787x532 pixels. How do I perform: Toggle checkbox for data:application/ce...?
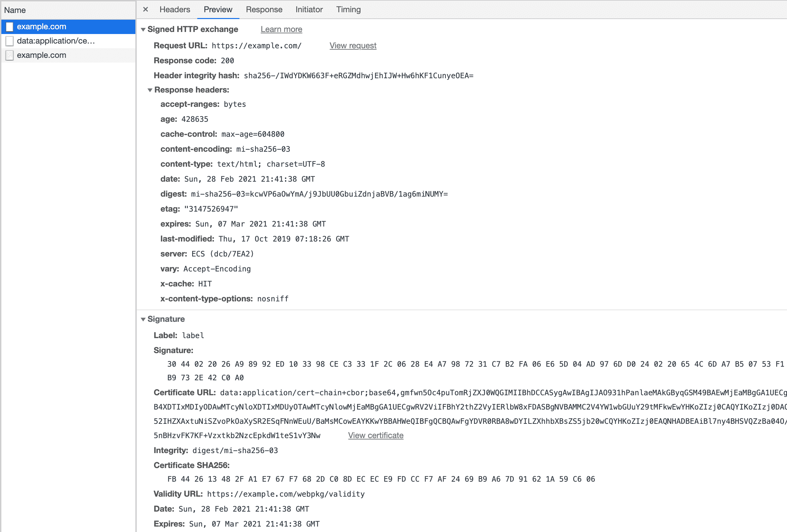point(11,40)
